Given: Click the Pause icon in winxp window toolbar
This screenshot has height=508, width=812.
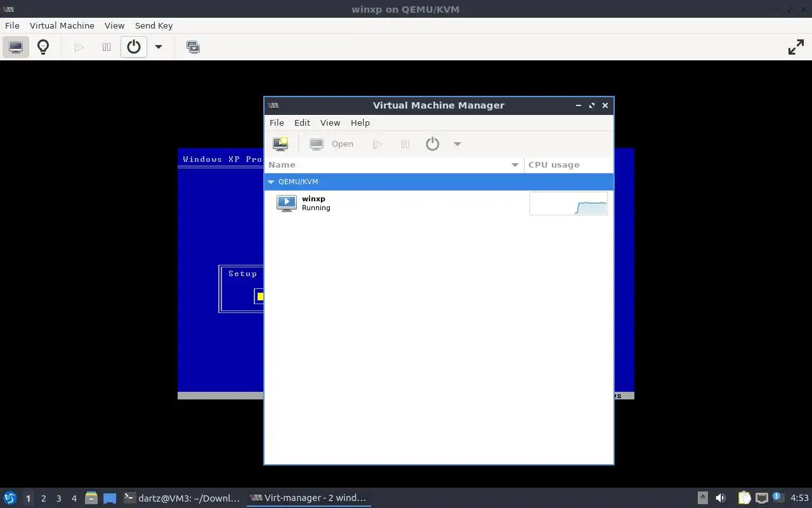Looking at the screenshot, I should pyautogui.click(x=106, y=47).
